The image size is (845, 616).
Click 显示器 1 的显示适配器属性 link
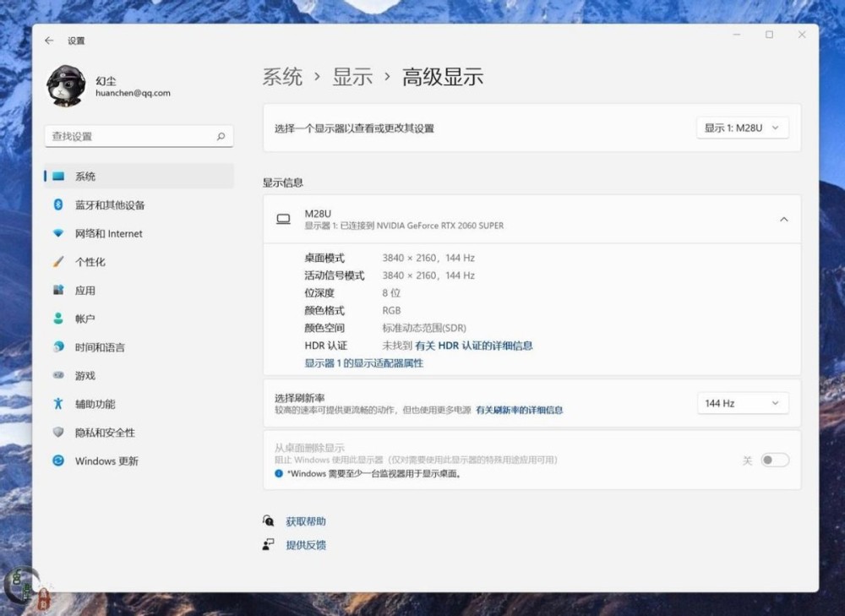[x=363, y=363]
